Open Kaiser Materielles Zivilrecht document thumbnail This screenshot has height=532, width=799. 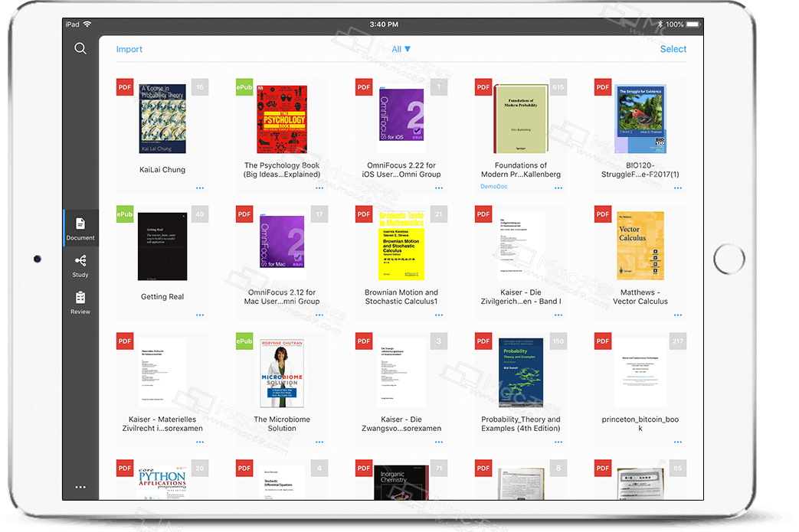tap(162, 373)
